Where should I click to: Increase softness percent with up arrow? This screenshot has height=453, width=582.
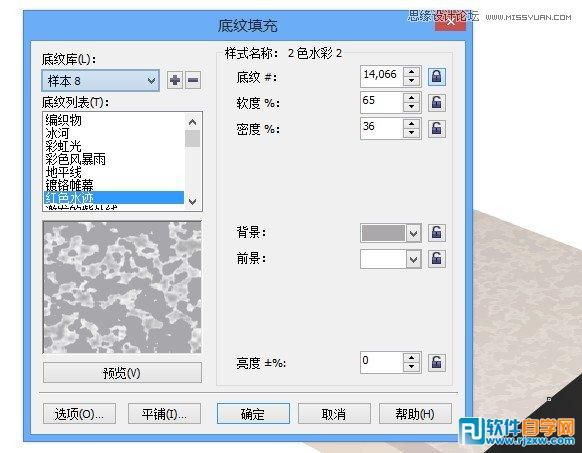coord(411,98)
